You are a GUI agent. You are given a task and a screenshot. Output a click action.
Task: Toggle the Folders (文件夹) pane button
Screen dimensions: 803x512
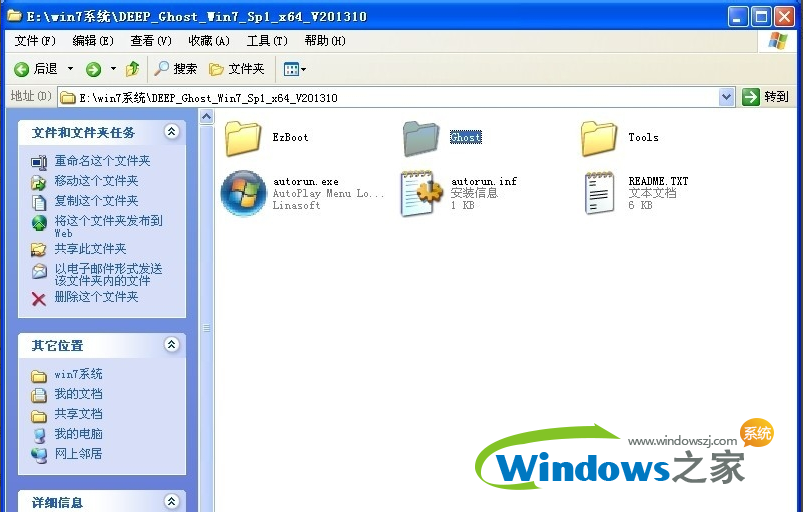pos(237,69)
